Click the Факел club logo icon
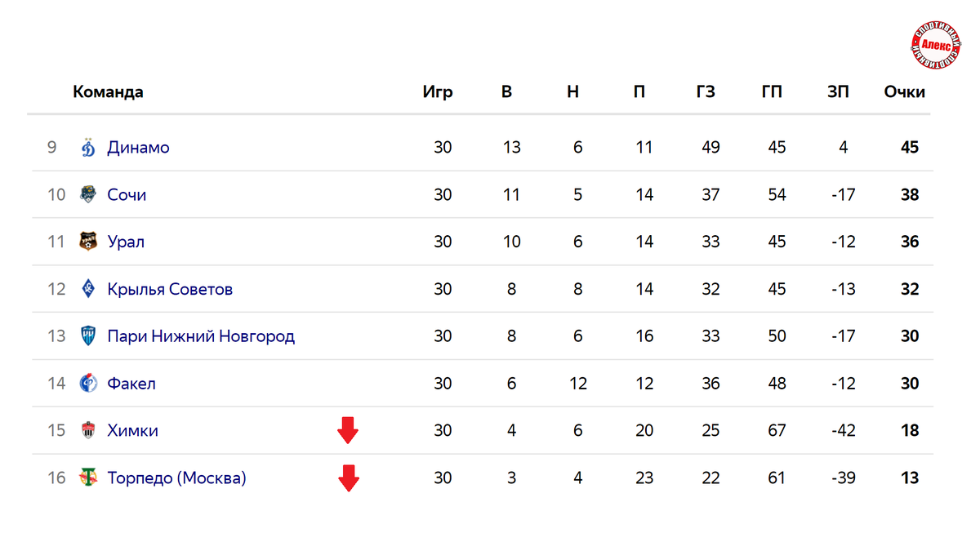 click(88, 384)
